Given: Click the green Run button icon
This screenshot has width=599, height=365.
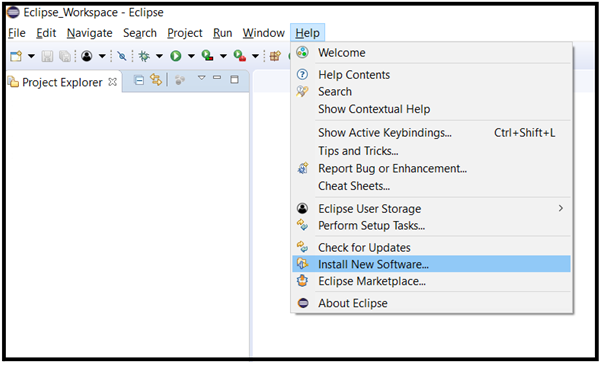Looking at the screenshot, I should (x=176, y=56).
